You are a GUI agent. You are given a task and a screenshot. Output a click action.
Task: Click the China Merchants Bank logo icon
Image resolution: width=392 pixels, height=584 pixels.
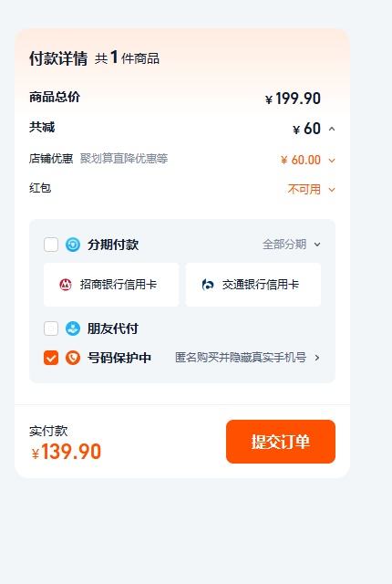click(66, 285)
